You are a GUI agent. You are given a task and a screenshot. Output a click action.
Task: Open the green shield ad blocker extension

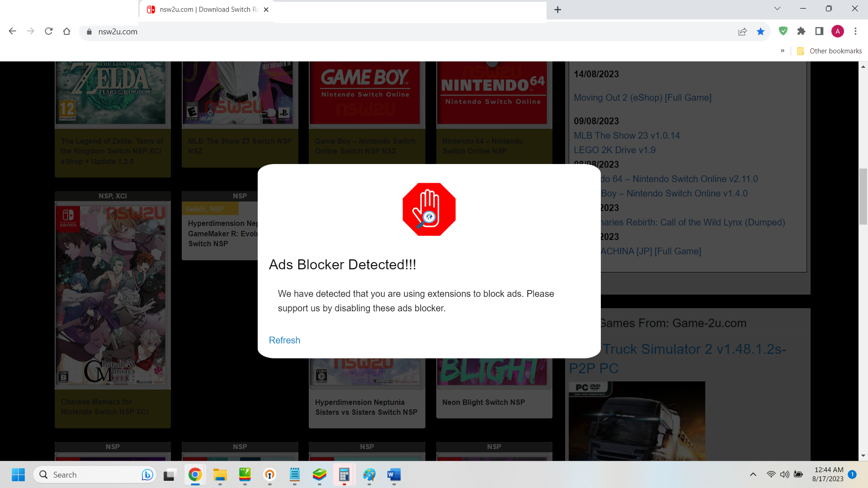tap(783, 31)
